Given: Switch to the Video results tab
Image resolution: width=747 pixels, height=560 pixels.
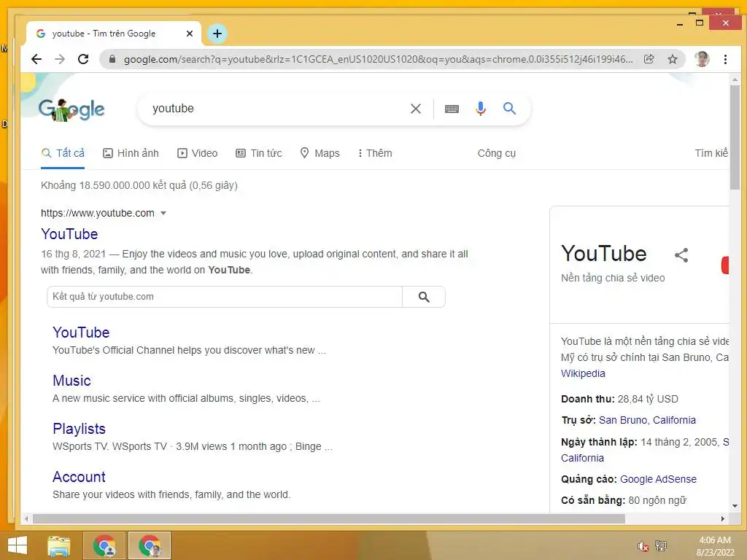Looking at the screenshot, I should point(197,153).
